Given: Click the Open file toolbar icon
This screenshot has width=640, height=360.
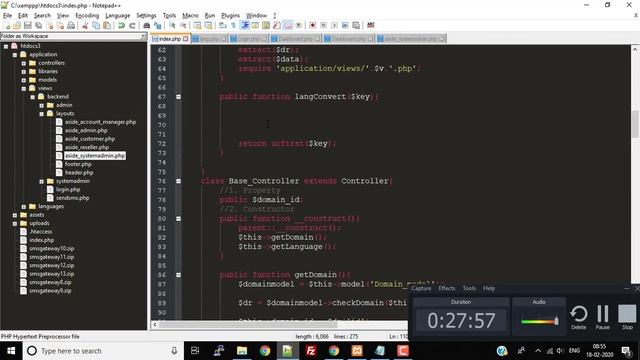Looking at the screenshot, I should [17, 25].
